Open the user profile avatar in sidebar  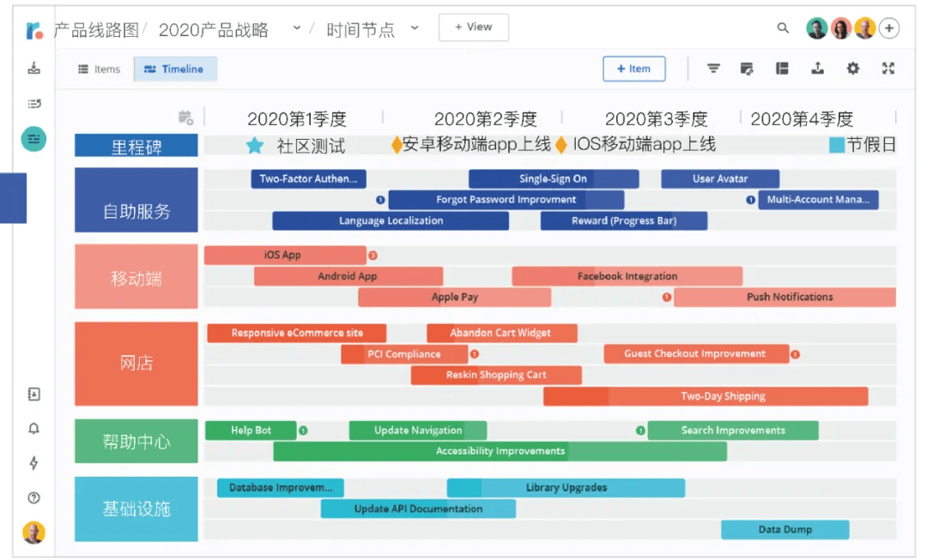tap(33, 533)
